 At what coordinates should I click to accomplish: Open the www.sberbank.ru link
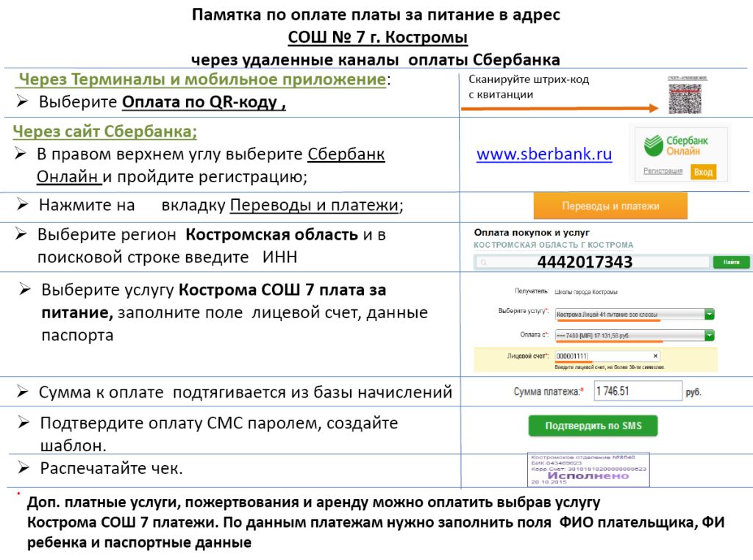tap(544, 154)
